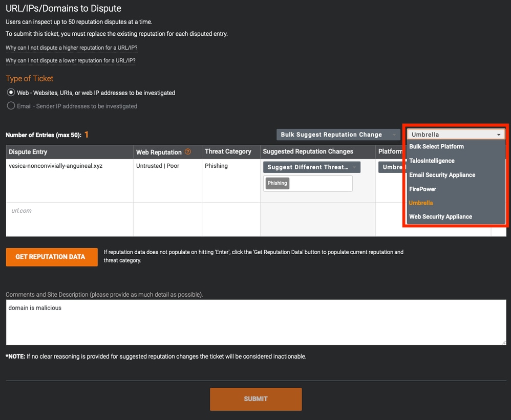
Task: Select the Web ticket type radio button
Action: point(11,93)
